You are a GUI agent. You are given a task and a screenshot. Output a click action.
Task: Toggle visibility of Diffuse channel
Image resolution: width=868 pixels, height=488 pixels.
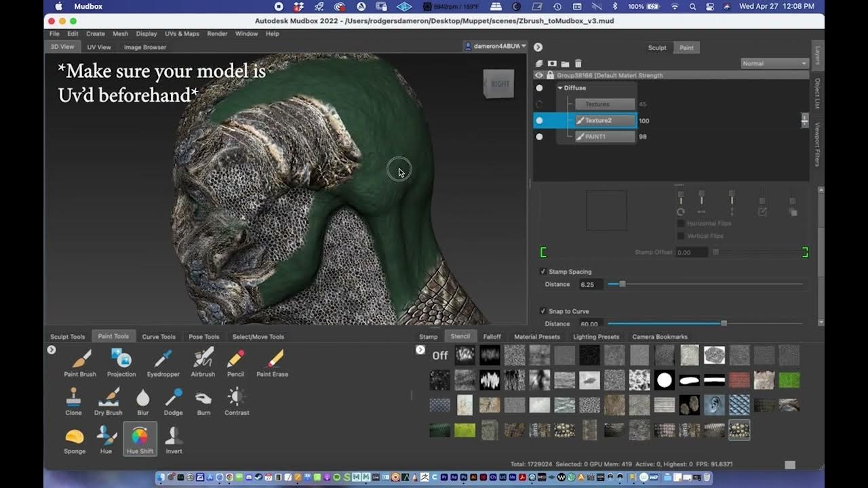pyautogui.click(x=539, y=88)
